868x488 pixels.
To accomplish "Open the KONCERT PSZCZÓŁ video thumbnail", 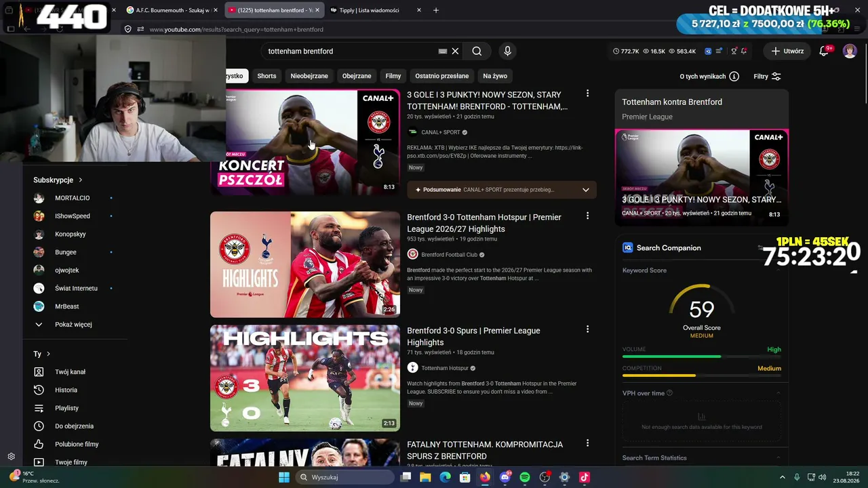I will (x=305, y=142).
